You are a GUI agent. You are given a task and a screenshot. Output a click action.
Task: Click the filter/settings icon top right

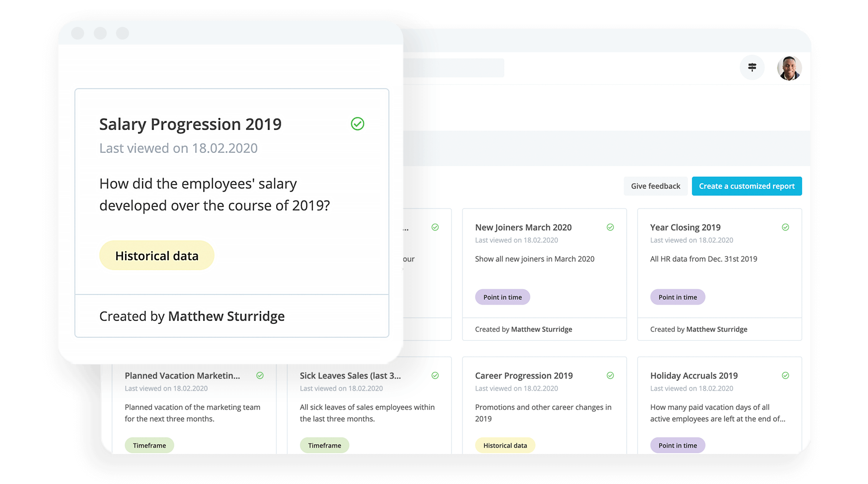(x=753, y=67)
